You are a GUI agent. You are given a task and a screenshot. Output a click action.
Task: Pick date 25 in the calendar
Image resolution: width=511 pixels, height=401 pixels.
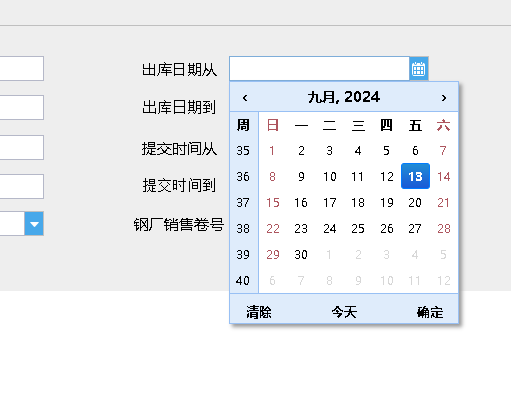coord(358,228)
